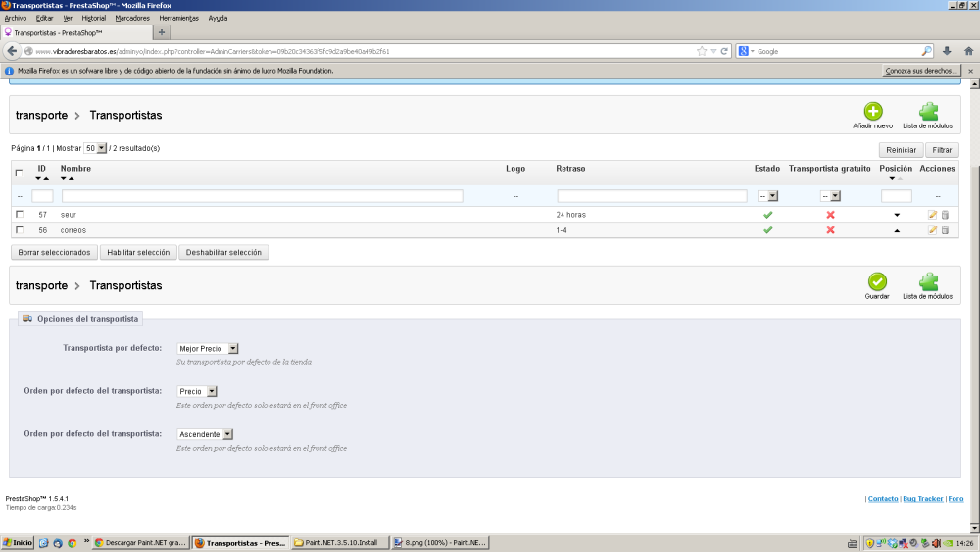This screenshot has width=980, height=552.
Task: Dismiss the Mozilla info bar close X
Action: [970, 71]
